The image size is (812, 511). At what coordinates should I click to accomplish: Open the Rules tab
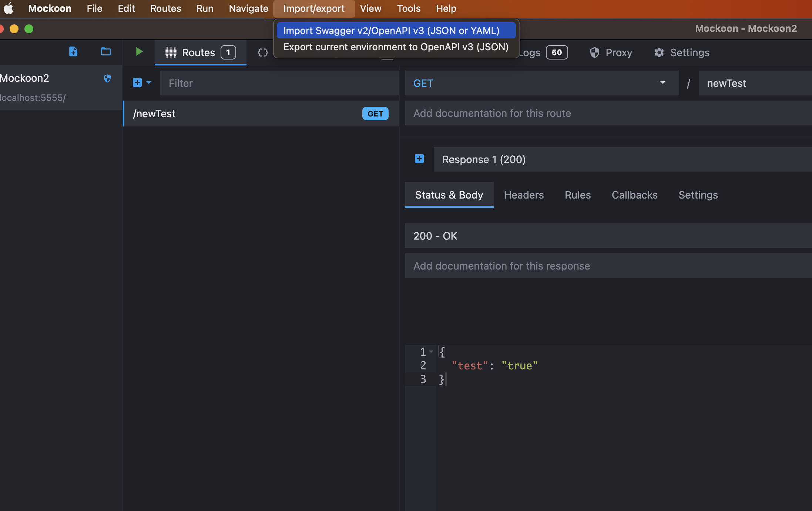pos(577,195)
